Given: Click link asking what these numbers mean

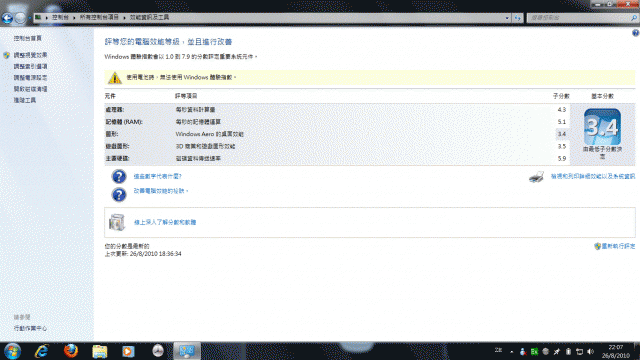Looking at the screenshot, I should click(157, 176).
